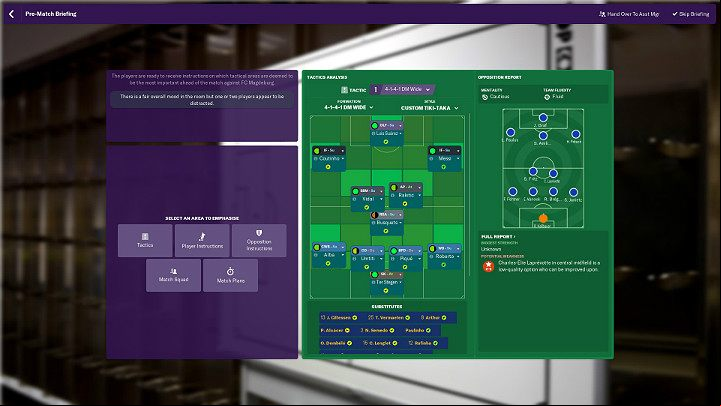Click the Tactic board icon

pyautogui.click(x=344, y=90)
